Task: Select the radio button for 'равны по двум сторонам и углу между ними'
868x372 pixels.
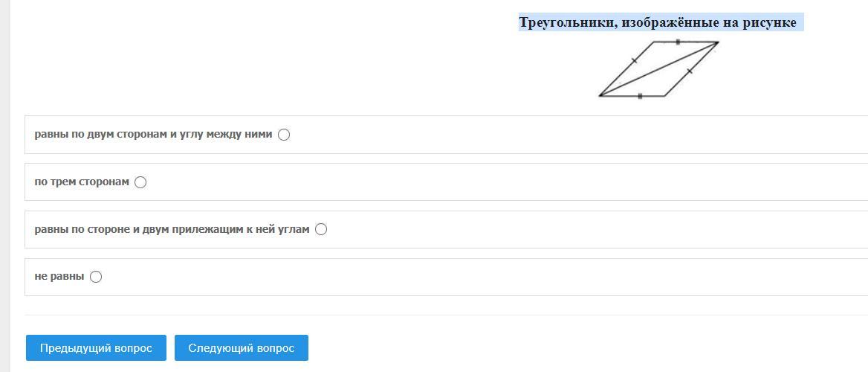Action: pyautogui.click(x=283, y=135)
